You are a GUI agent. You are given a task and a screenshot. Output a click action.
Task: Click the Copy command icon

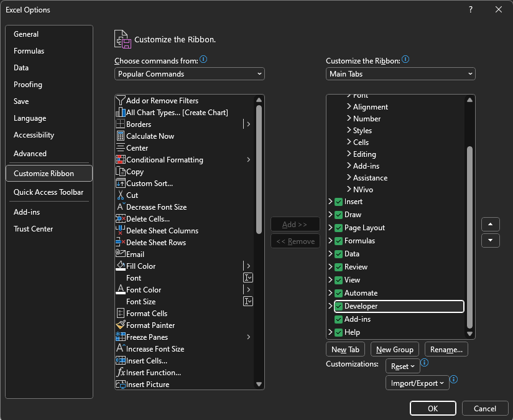(121, 171)
